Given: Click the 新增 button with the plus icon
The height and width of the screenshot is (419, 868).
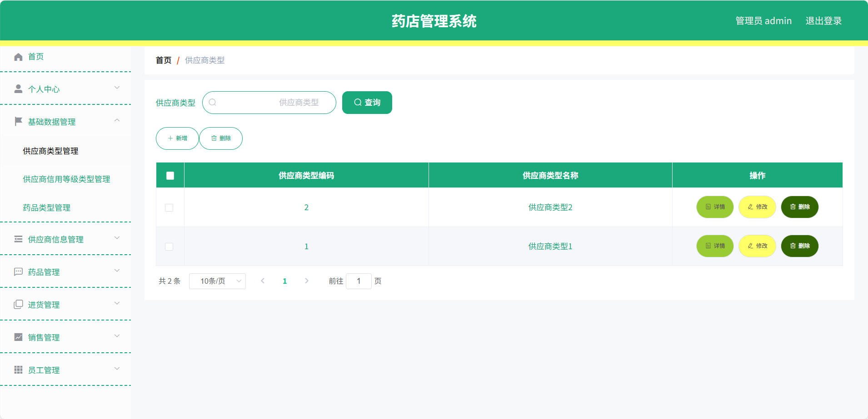Looking at the screenshot, I should (x=177, y=138).
